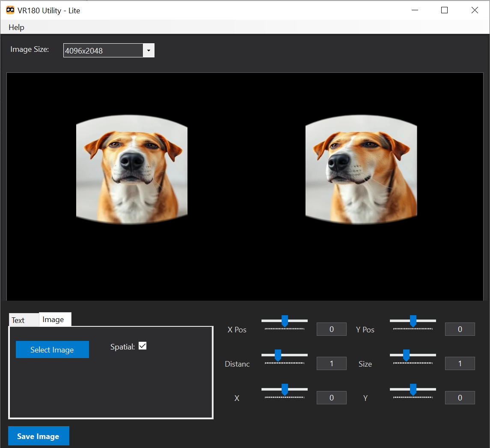Click the Y Pos value field
The height and width of the screenshot is (448, 490).
pyautogui.click(x=460, y=329)
